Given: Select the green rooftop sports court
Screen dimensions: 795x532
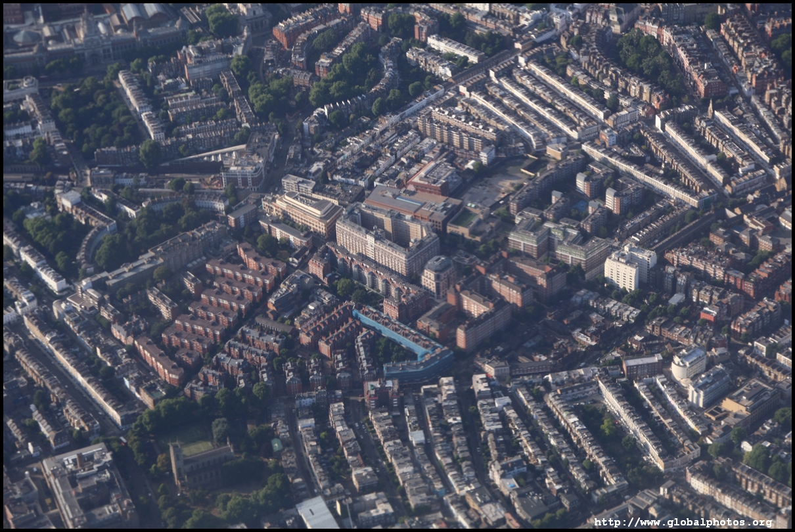Looking at the screenshot, I should tap(465, 219).
